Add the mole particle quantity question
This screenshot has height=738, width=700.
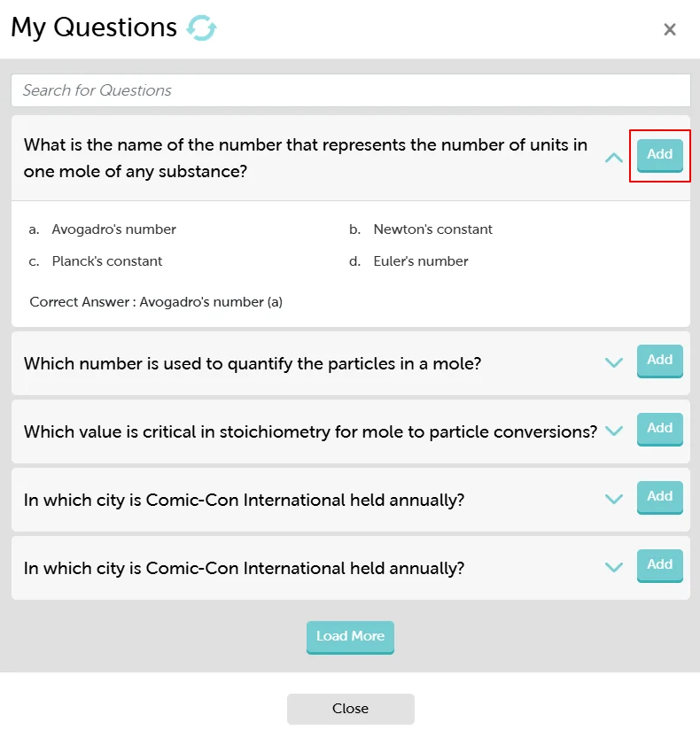[x=659, y=361]
